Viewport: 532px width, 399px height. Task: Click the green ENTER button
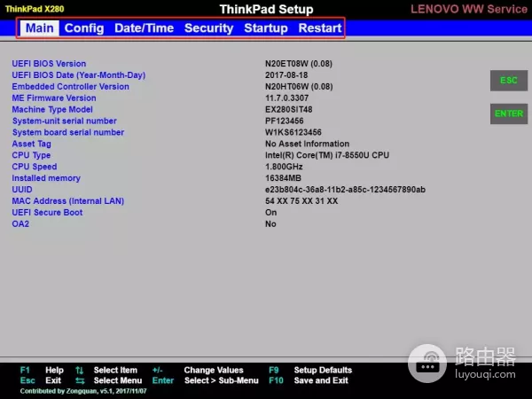point(509,113)
